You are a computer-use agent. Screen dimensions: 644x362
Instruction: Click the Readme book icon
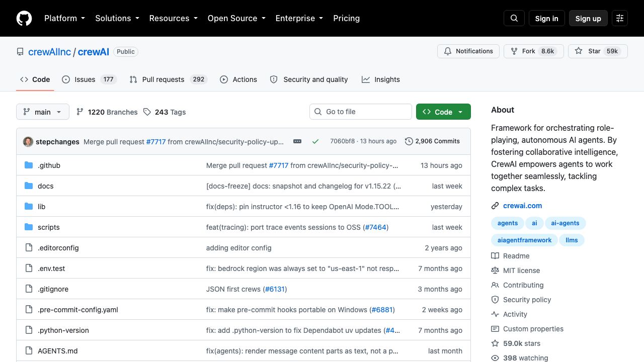tap(495, 256)
